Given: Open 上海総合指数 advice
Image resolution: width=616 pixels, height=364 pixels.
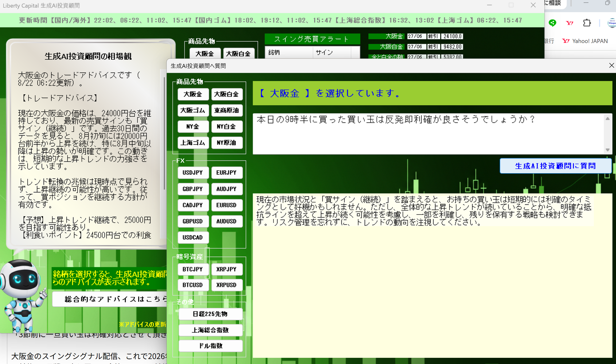Looking at the screenshot, I should pyautogui.click(x=210, y=330).
